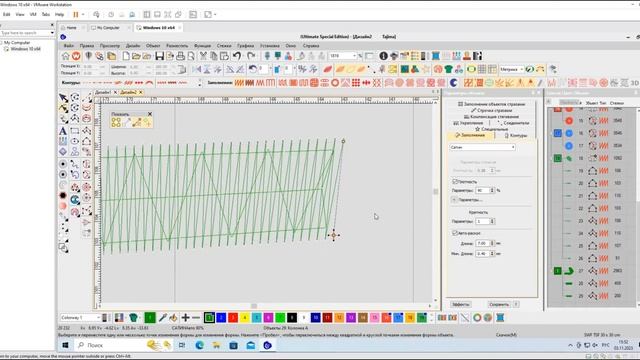The width and height of the screenshot is (640, 360).
Task: Click the Cut scissors icon
Action: click(203, 56)
